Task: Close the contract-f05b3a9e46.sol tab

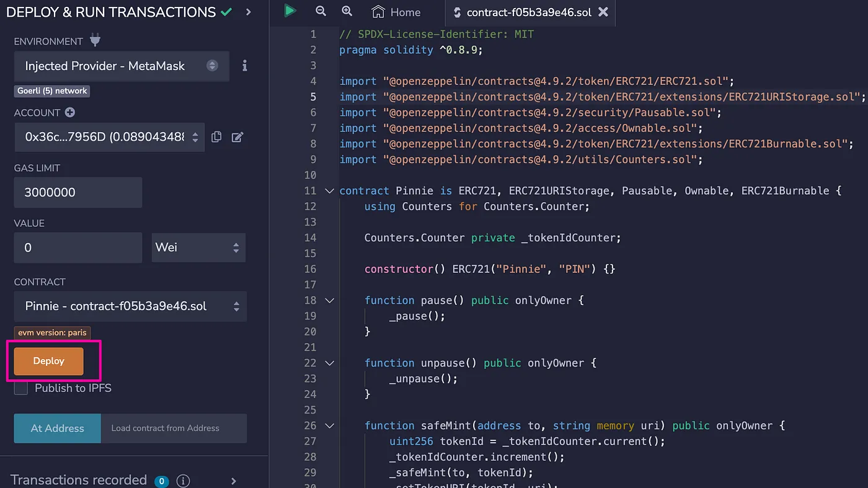Action: click(603, 12)
